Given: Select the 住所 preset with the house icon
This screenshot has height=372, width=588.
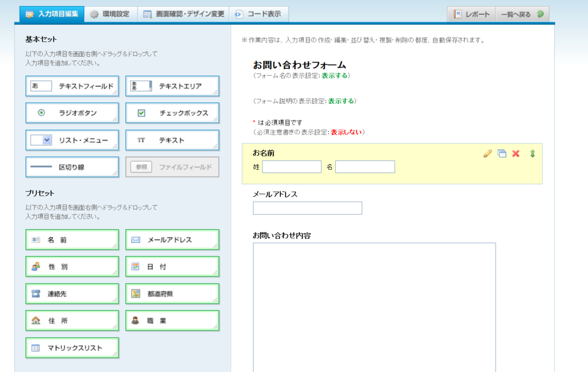Looking at the screenshot, I should click(72, 320).
